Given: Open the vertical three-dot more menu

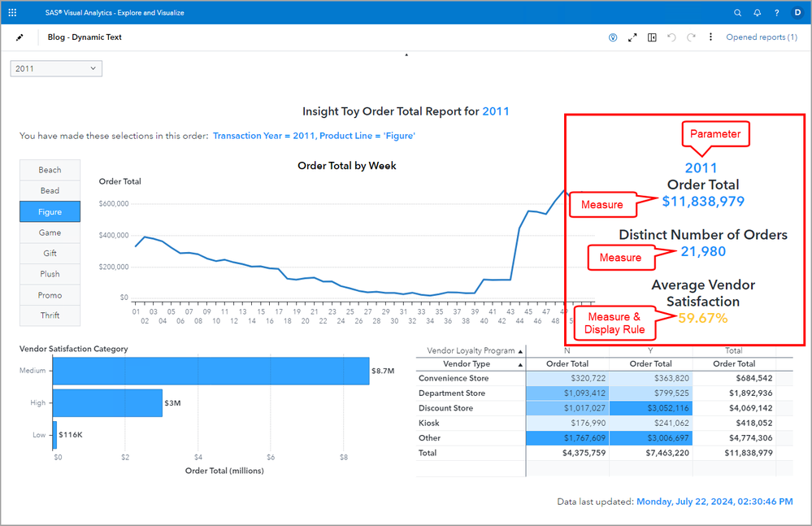Looking at the screenshot, I should coord(710,37).
